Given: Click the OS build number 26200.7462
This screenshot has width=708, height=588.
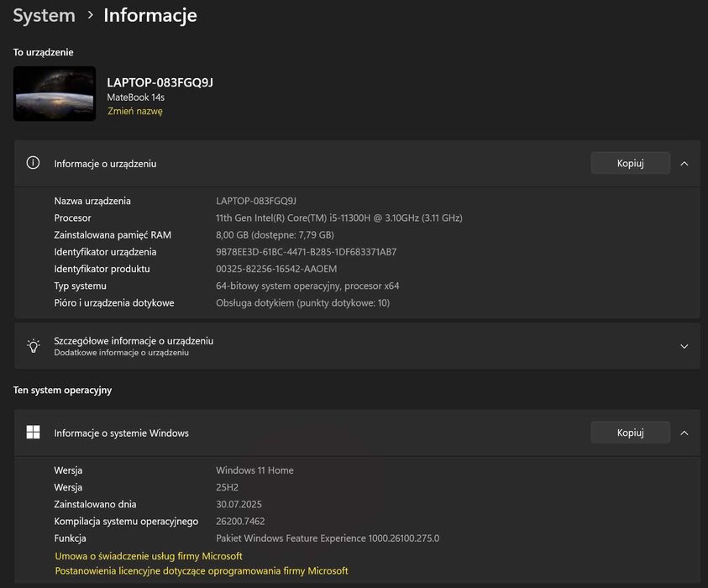Looking at the screenshot, I should tap(241, 522).
